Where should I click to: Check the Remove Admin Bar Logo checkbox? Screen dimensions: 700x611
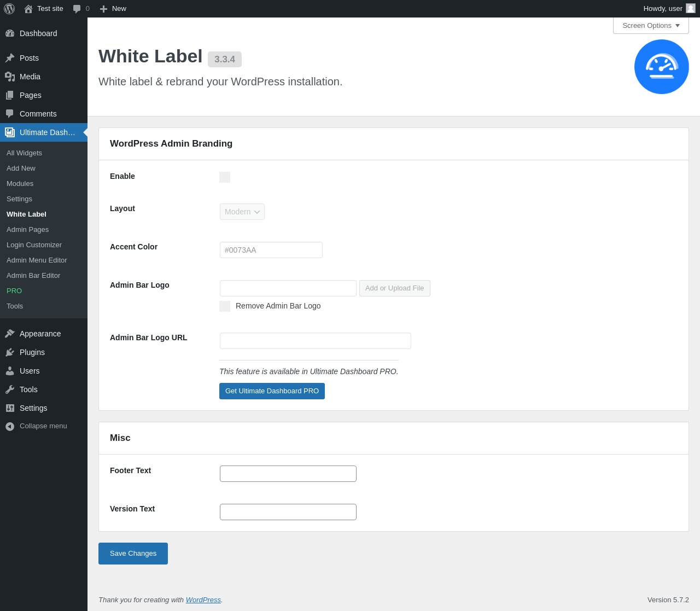coord(225,306)
